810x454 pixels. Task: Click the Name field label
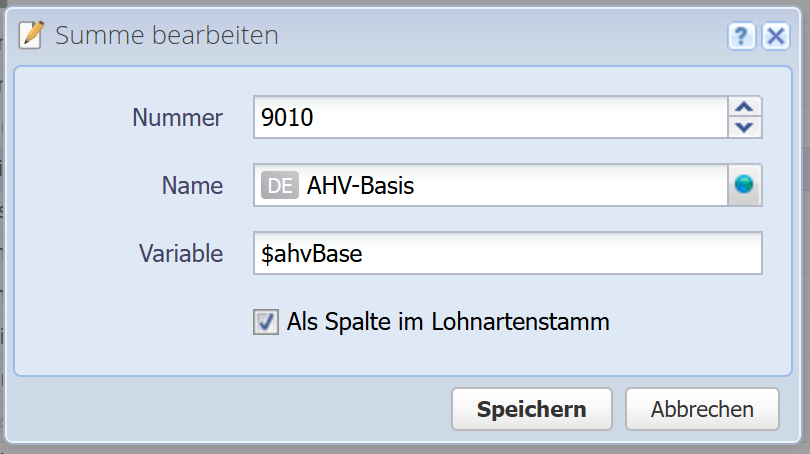(193, 185)
